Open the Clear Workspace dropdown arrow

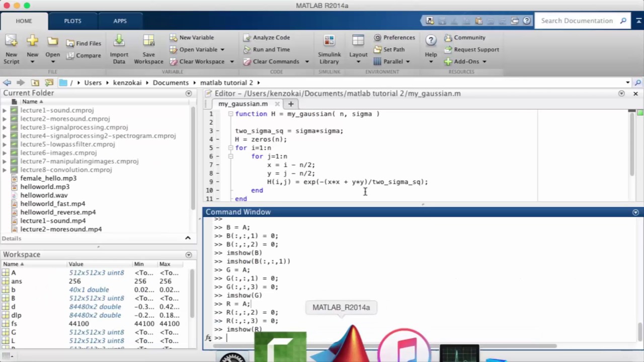[x=232, y=61]
